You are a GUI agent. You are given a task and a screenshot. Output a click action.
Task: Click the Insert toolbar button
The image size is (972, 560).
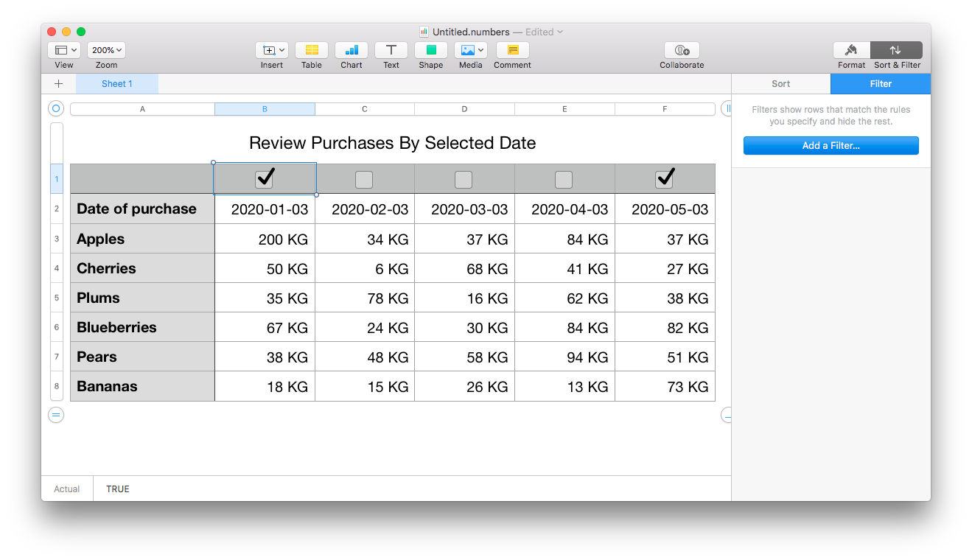[271, 50]
